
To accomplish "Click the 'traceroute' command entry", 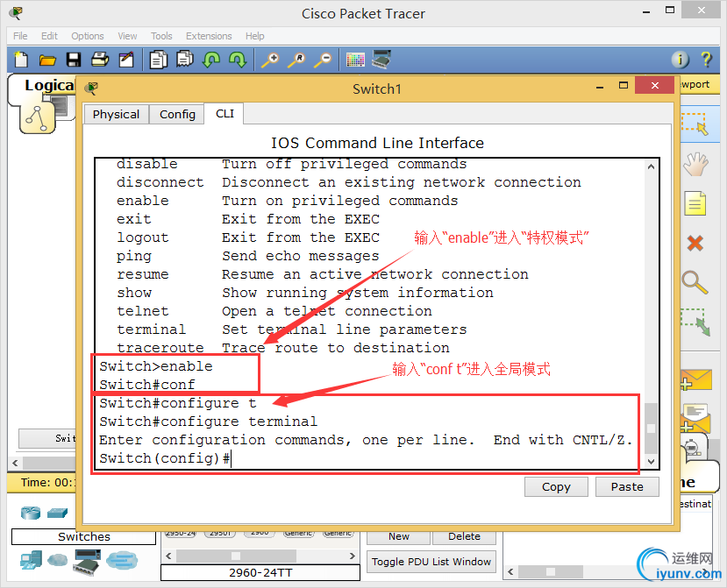I will click(x=160, y=348).
